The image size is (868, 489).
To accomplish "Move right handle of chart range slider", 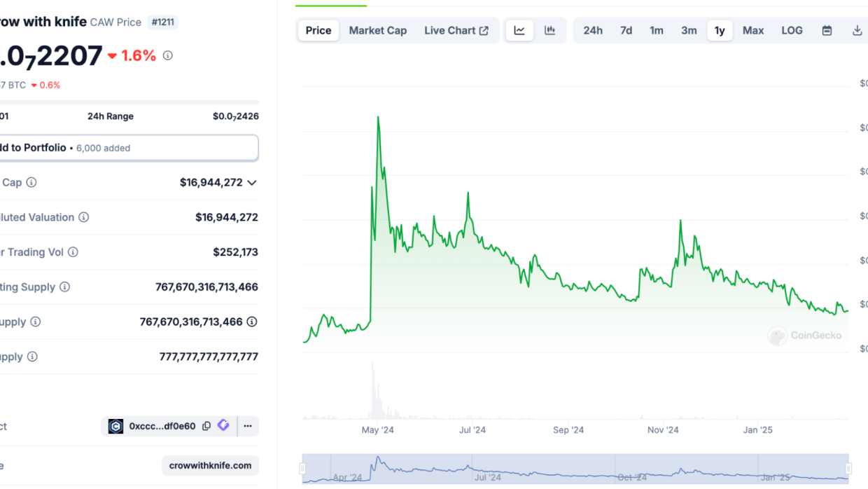I will click(x=848, y=469).
